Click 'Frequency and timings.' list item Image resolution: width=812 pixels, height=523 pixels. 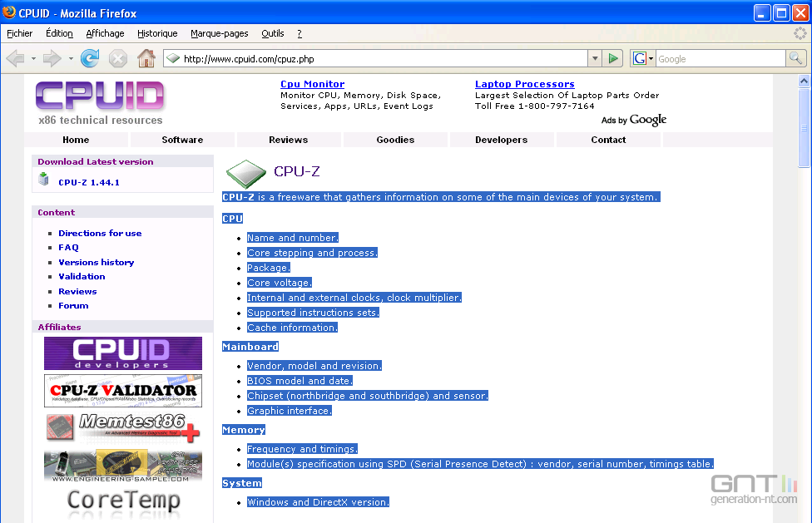(303, 449)
